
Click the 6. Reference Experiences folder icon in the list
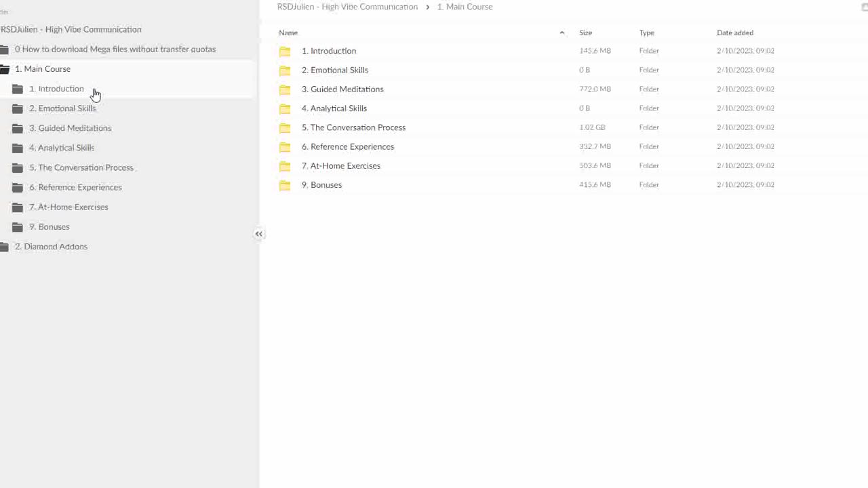coord(285,146)
